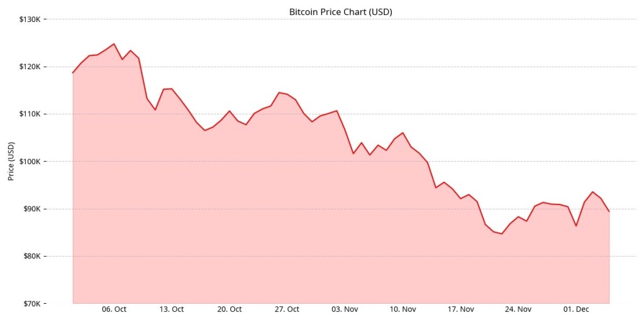644x322 pixels.
Task: Click the Price (USD) y-axis title
Action: pos(11,161)
